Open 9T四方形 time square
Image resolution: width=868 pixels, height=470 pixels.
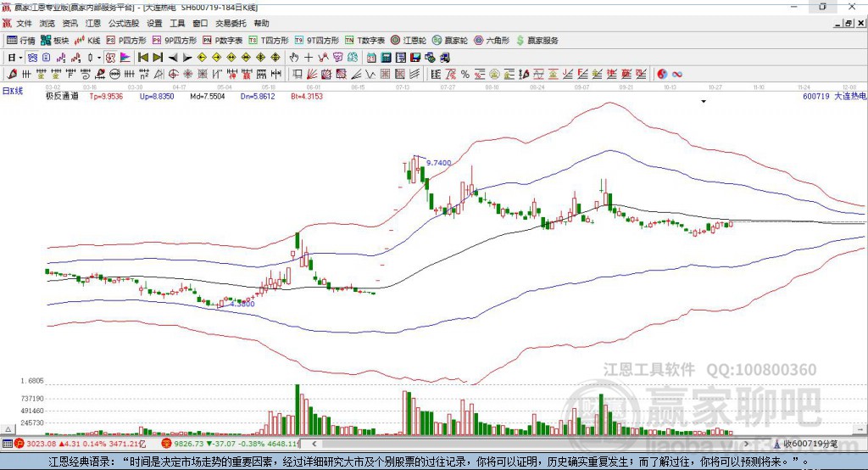(x=317, y=41)
